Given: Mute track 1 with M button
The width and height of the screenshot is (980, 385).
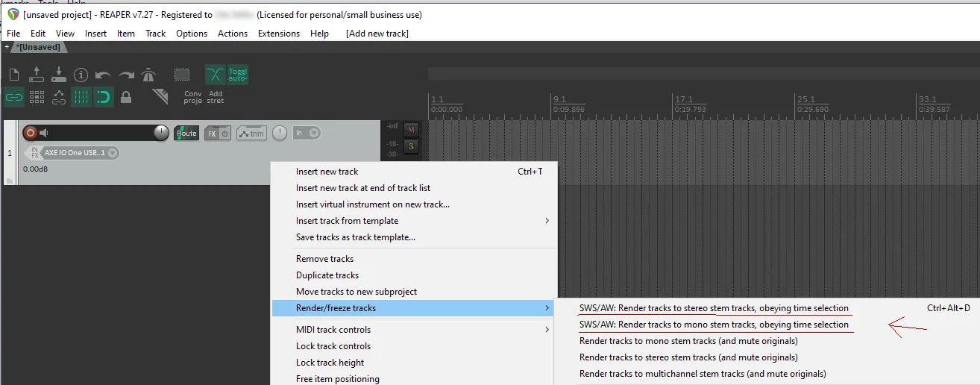Looking at the screenshot, I should (x=411, y=129).
